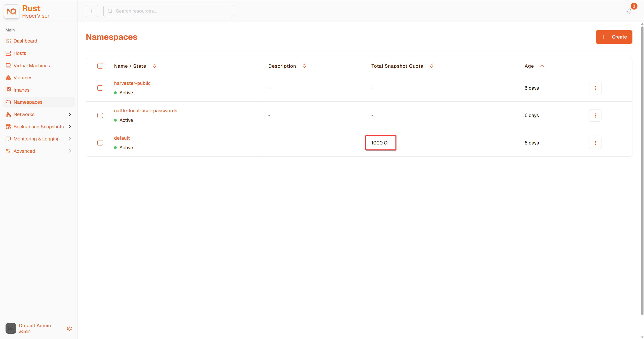Sort by Total Snapshot Quota arrows
This screenshot has height=339, width=644.
point(432,66)
